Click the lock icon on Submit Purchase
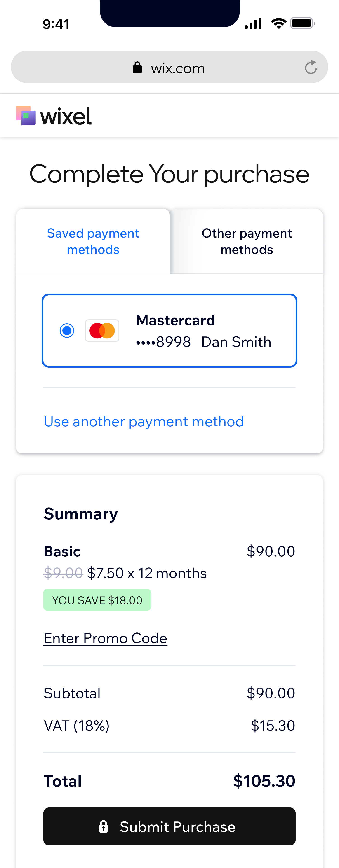 click(104, 826)
